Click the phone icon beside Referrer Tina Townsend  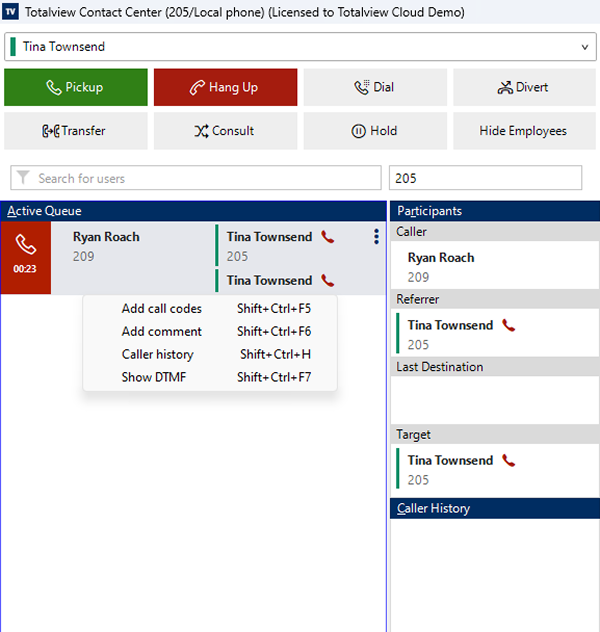tap(509, 325)
